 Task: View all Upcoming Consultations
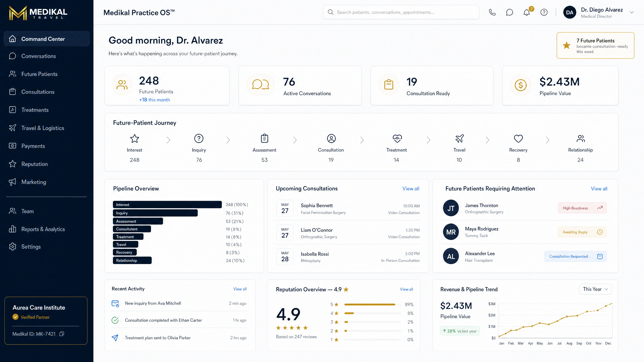[x=411, y=189]
